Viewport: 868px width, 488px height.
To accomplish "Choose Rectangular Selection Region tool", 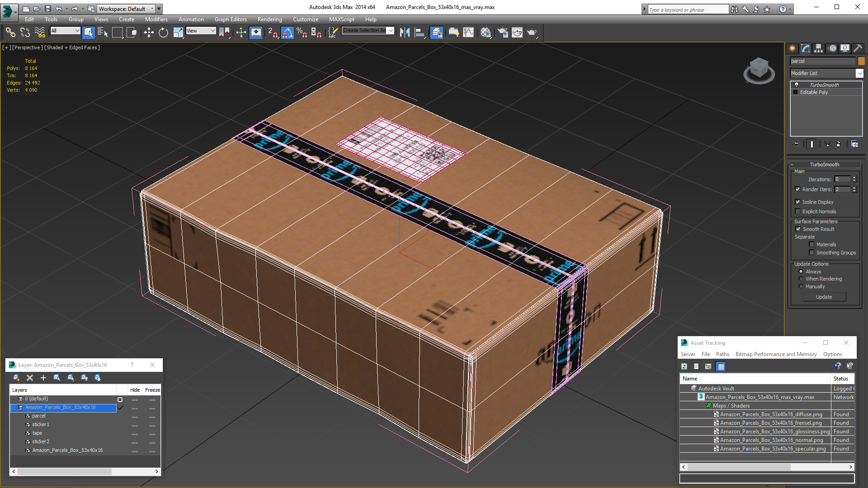I will click(x=117, y=32).
